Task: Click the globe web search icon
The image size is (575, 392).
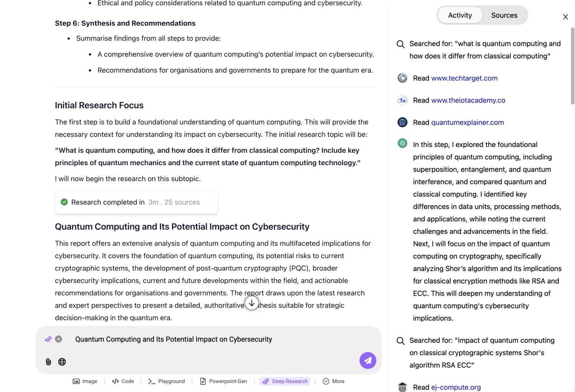Action: [62, 362]
